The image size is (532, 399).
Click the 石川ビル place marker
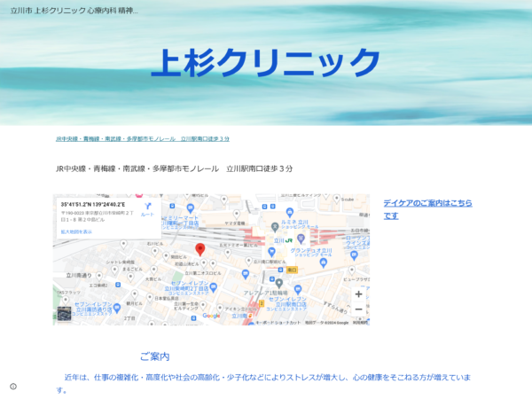point(155,252)
